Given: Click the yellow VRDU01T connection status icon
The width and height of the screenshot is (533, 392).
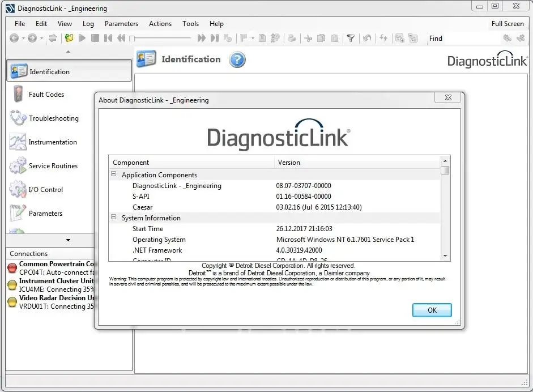Looking at the screenshot, I should coord(12,302).
